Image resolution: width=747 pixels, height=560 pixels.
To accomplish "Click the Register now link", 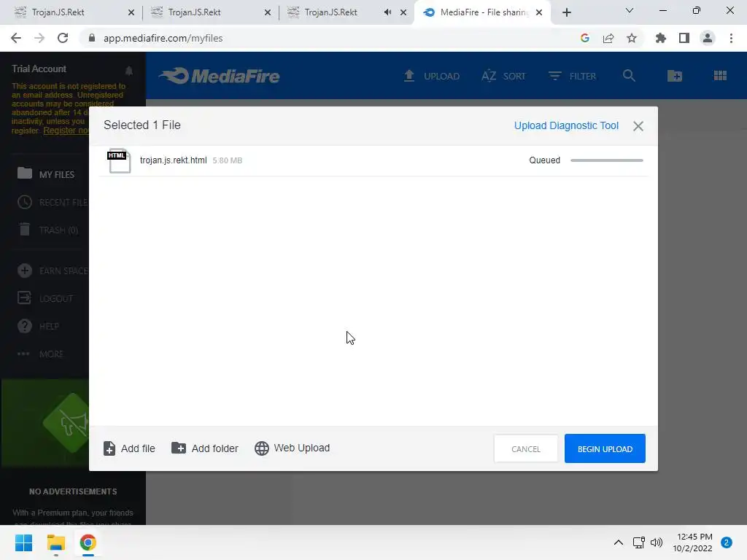I will click(x=66, y=131).
